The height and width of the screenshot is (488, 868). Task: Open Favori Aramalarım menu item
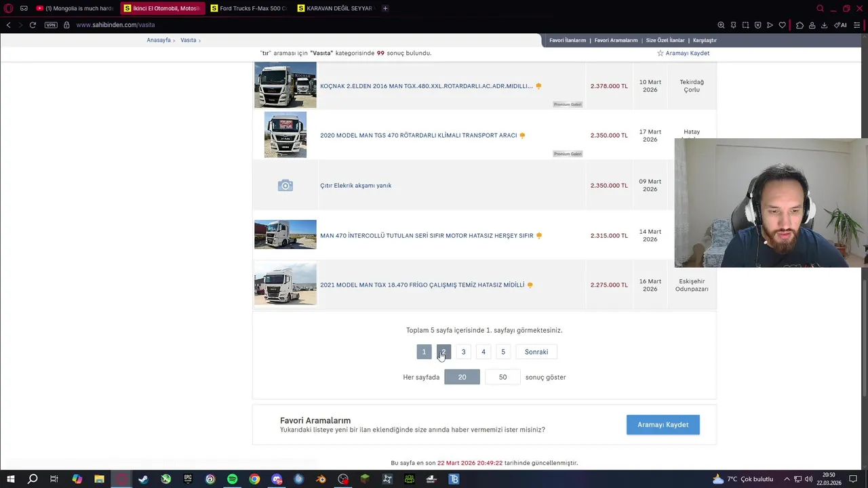(x=616, y=40)
